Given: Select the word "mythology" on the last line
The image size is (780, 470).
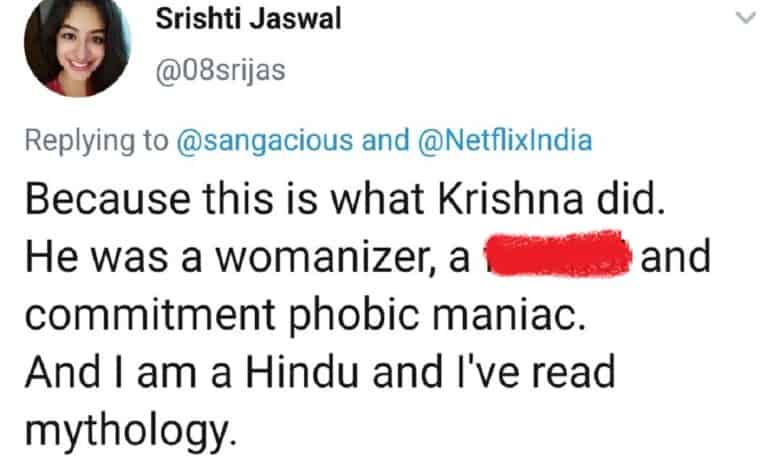Looking at the screenshot, I should (x=128, y=433).
